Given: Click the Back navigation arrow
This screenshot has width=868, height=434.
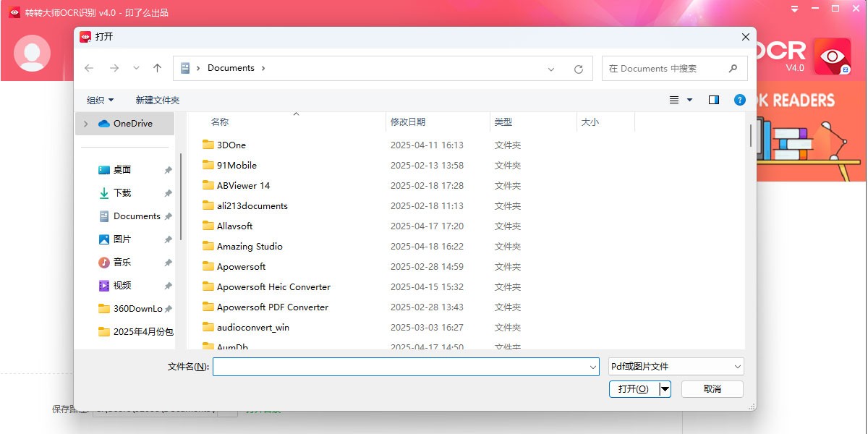Looking at the screenshot, I should (x=89, y=68).
